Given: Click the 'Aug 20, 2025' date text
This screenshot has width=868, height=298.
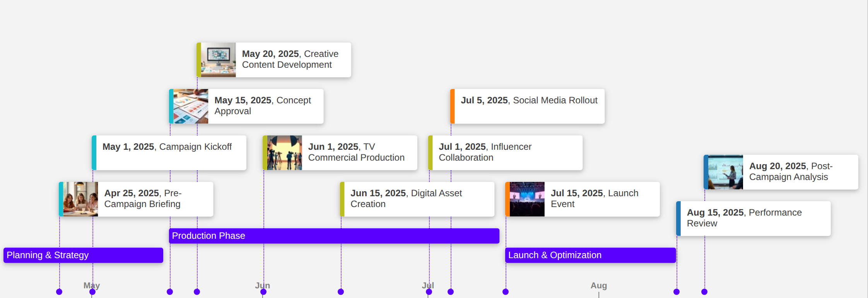Looking at the screenshot, I should 777,166.
